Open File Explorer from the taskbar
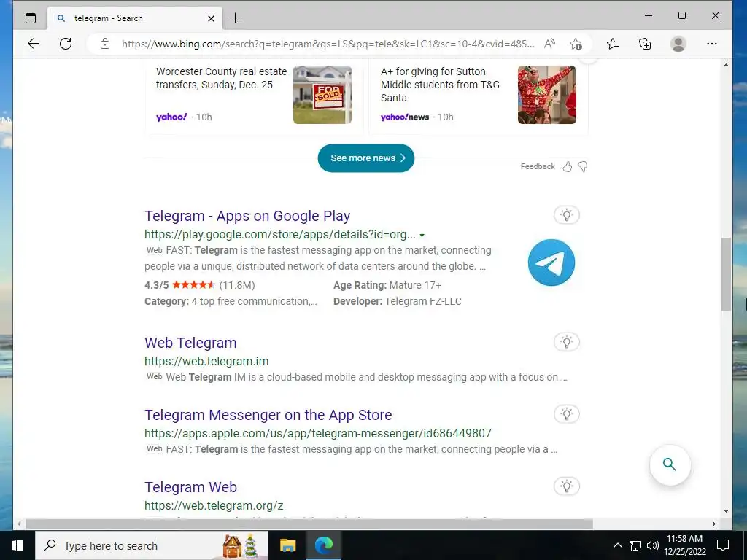The image size is (747, 560). point(287,545)
